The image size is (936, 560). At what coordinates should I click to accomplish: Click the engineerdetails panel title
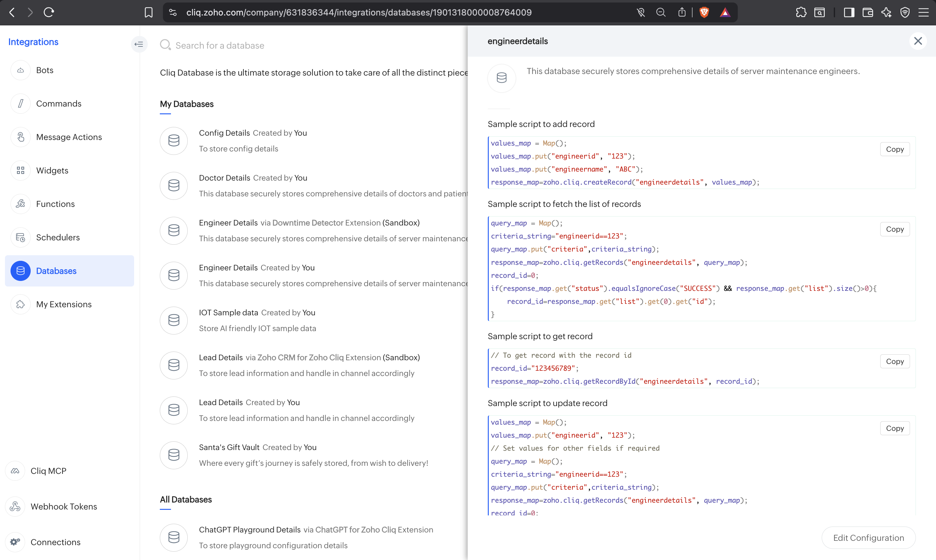coord(518,41)
